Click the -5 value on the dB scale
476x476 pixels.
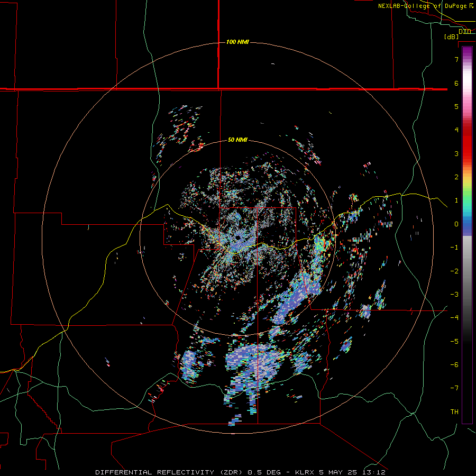[454, 342]
